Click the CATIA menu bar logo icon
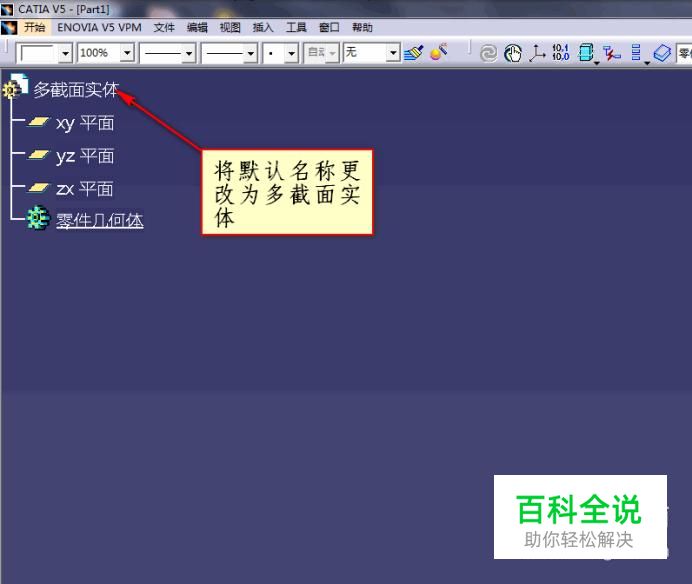Viewport: 692px width, 584px height. click(x=9, y=27)
